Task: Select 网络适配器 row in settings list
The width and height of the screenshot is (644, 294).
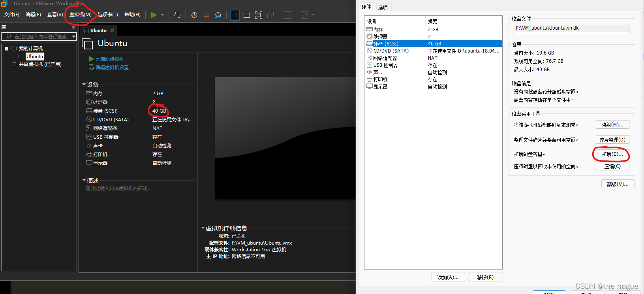Action: click(434, 58)
